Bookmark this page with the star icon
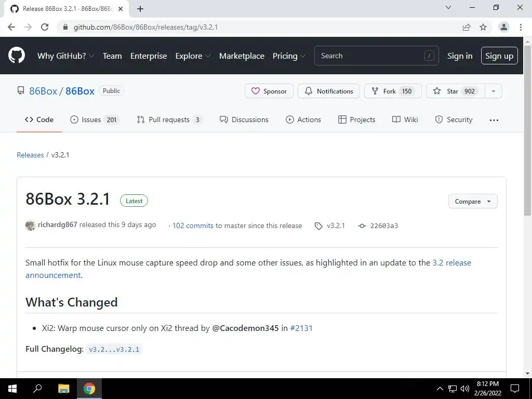The height and width of the screenshot is (399, 532). tap(483, 27)
